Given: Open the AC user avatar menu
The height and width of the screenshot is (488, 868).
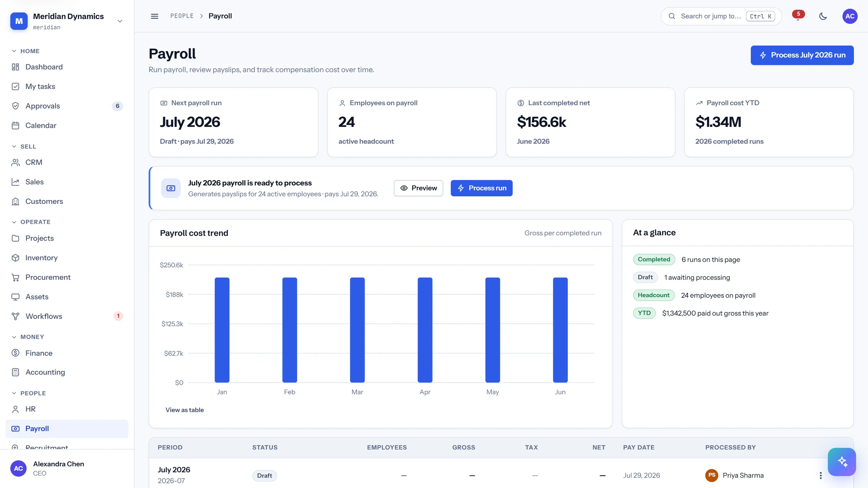Looking at the screenshot, I should (850, 16).
